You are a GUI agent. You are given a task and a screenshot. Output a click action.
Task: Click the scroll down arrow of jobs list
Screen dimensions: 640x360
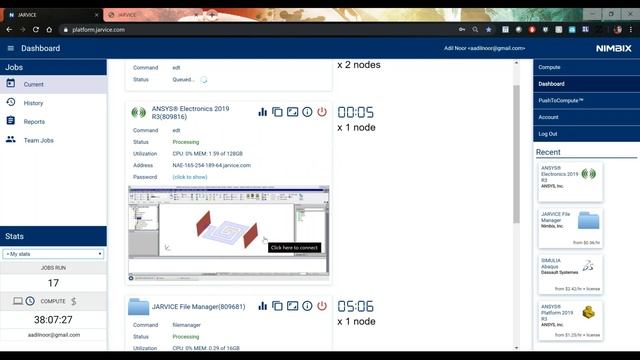(x=516, y=348)
